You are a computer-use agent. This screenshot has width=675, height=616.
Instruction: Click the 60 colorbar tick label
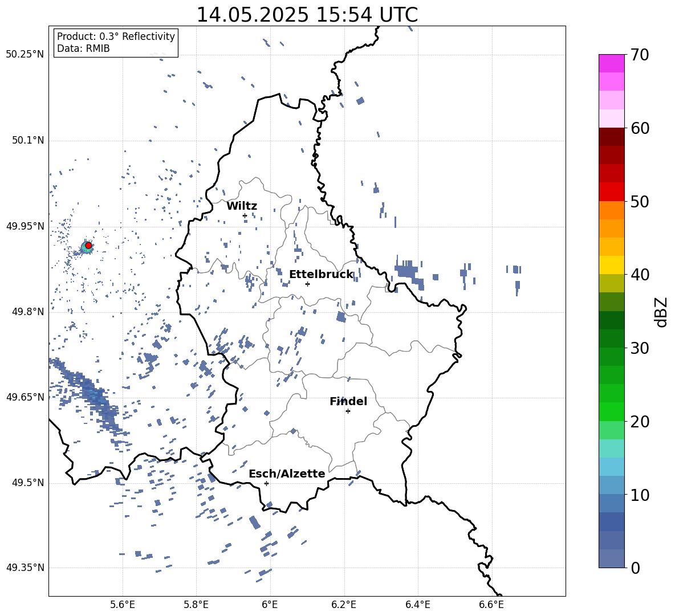coord(640,128)
